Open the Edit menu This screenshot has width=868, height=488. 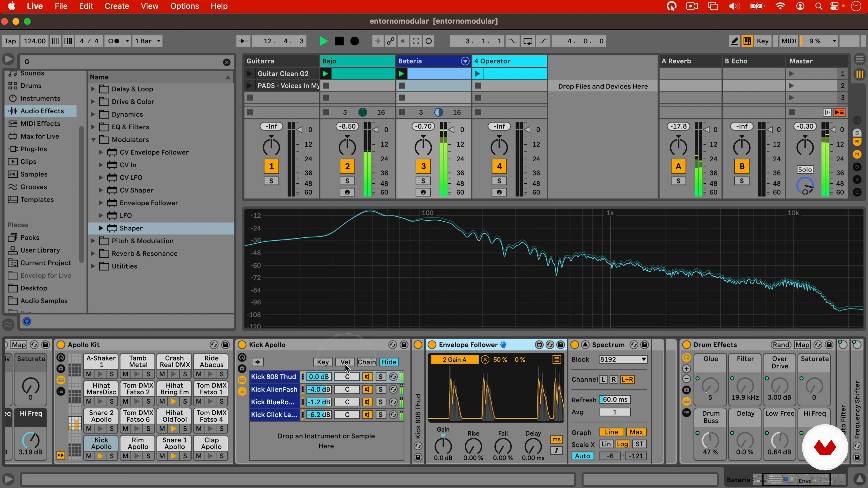(86, 6)
